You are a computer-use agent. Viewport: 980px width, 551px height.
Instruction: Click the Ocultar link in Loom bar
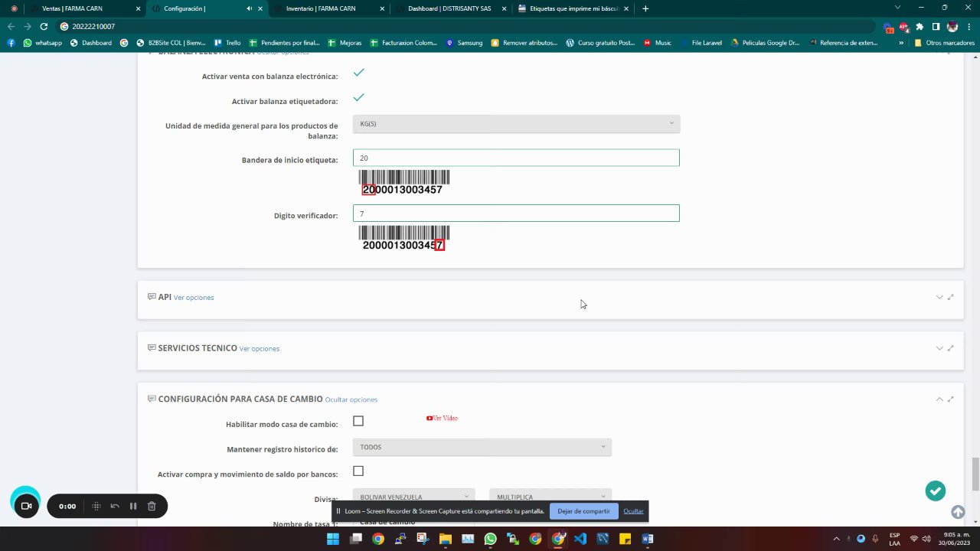click(x=633, y=511)
